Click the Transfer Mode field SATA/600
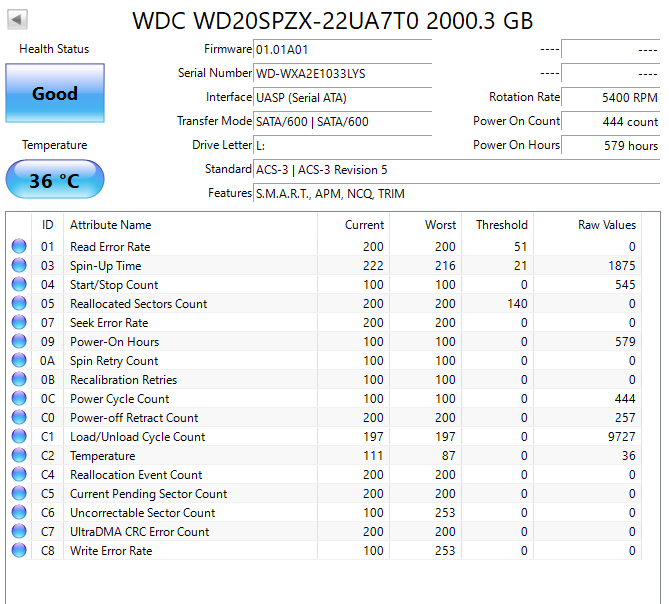 point(343,122)
